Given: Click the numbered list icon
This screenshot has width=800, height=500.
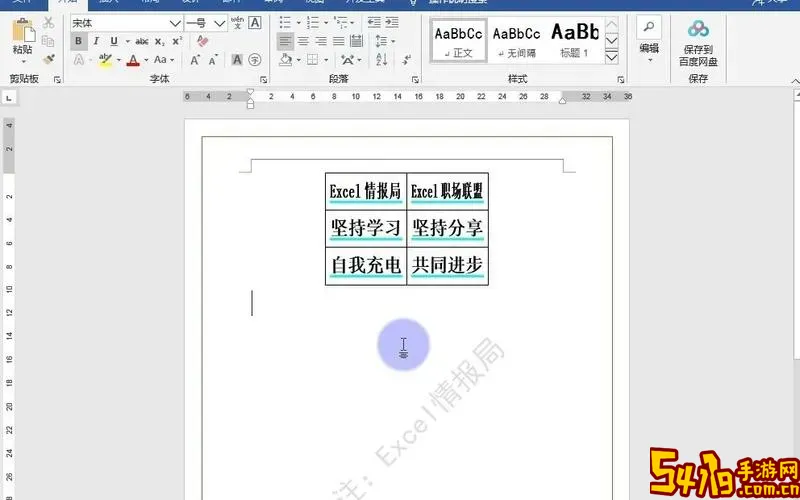Looking at the screenshot, I should (313, 22).
